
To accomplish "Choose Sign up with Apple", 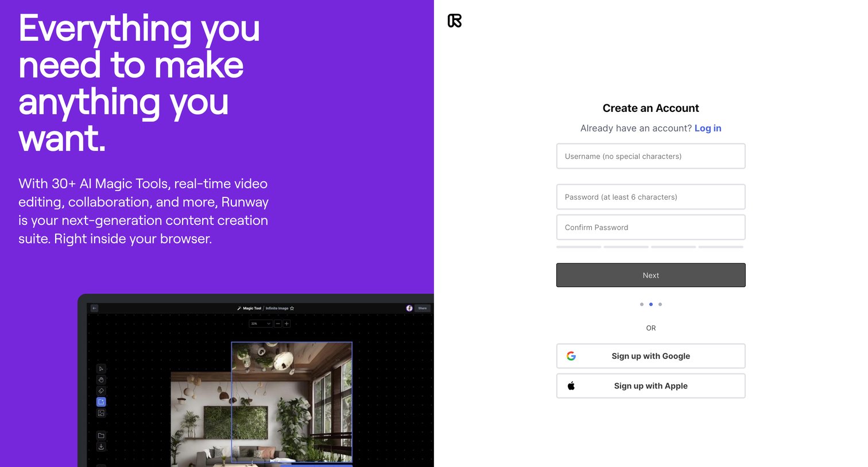I will pos(651,386).
